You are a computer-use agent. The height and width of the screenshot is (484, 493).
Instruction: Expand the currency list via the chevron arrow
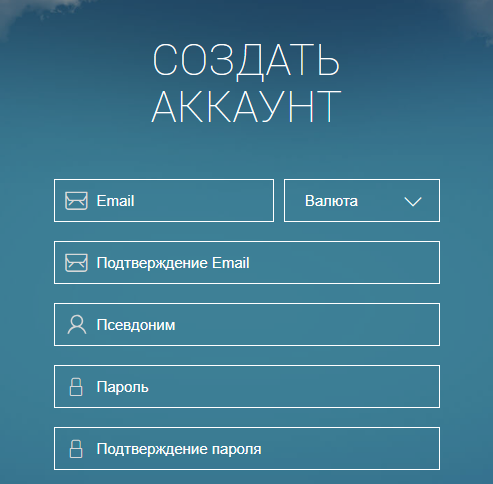point(413,201)
